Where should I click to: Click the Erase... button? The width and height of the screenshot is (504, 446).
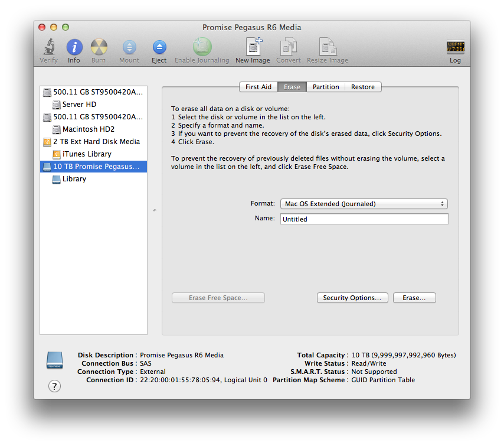coord(414,298)
